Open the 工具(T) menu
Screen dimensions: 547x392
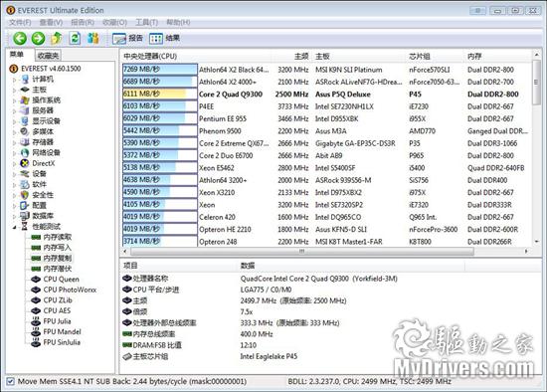coord(146,22)
